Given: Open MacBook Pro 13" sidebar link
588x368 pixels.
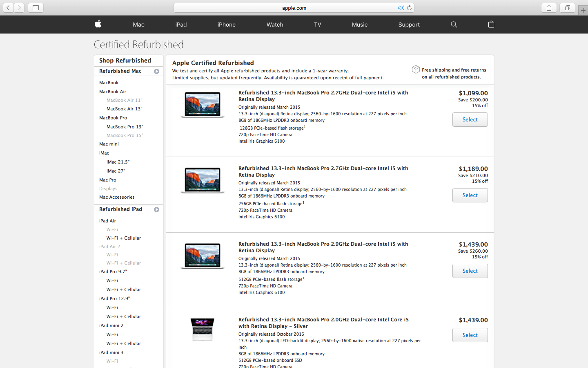Looking at the screenshot, I should pyautogui.click(x=125, y=127).
